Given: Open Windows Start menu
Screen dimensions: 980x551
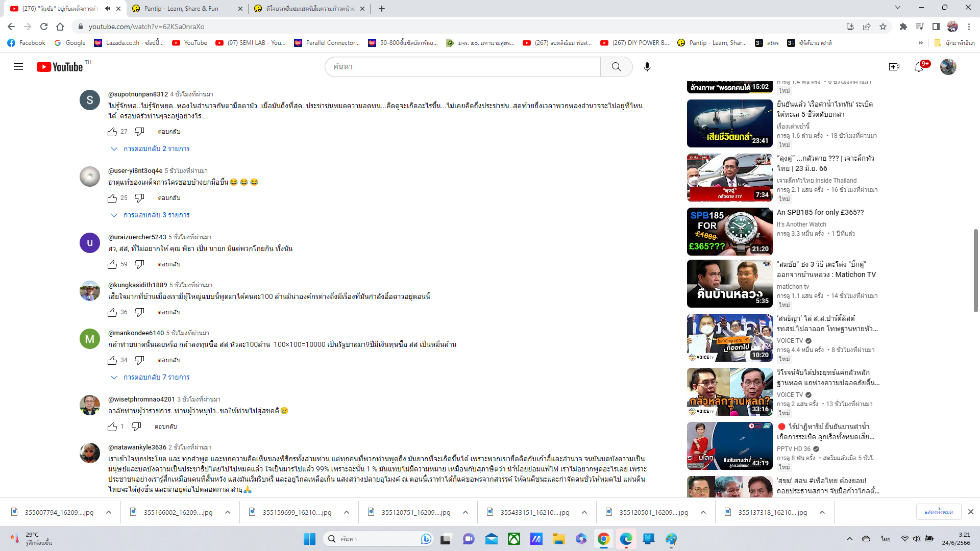Looking at the screenshot, I should tap(309, 539).
